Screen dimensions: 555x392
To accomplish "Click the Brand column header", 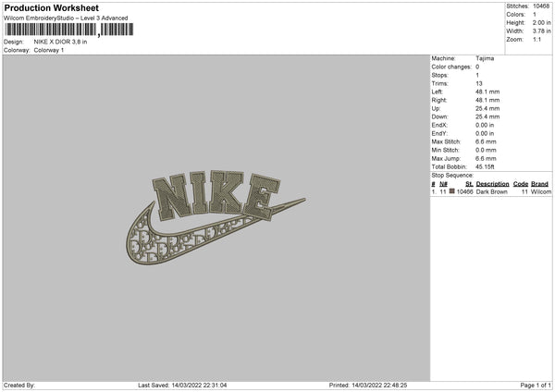I will click(539, 184).
